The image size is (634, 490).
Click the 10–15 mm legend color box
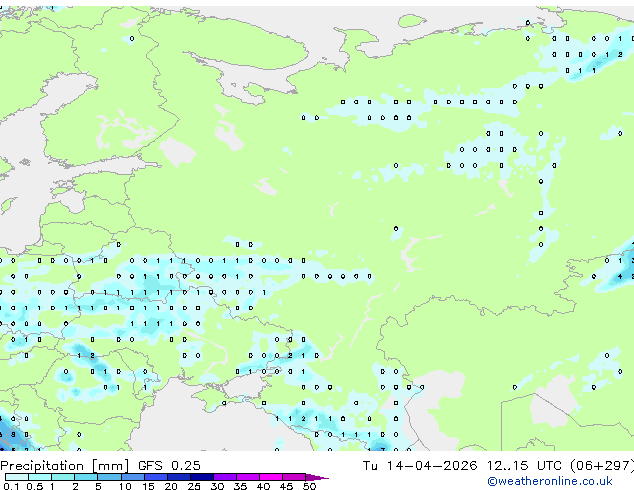133,477
